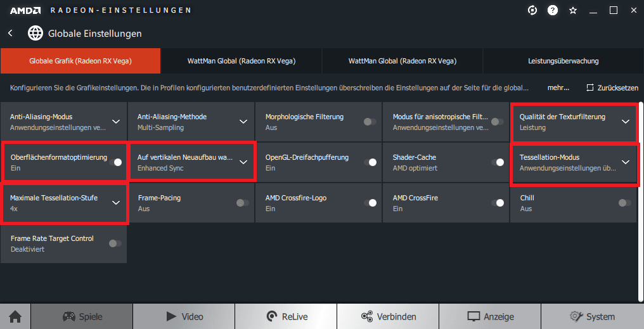Expand the Tessellation-Modus dropdown

click(626, 162)
